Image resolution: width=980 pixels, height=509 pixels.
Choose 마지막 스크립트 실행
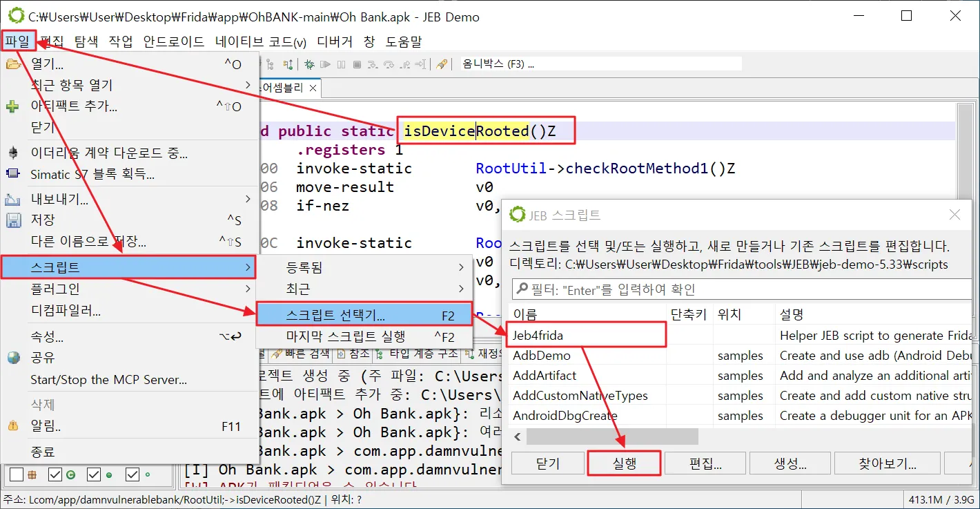(364, 337)
